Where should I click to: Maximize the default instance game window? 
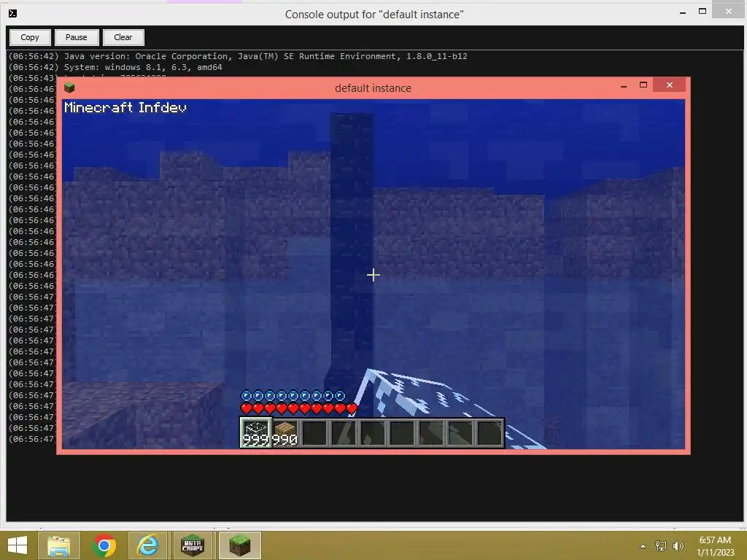(643, 85)
